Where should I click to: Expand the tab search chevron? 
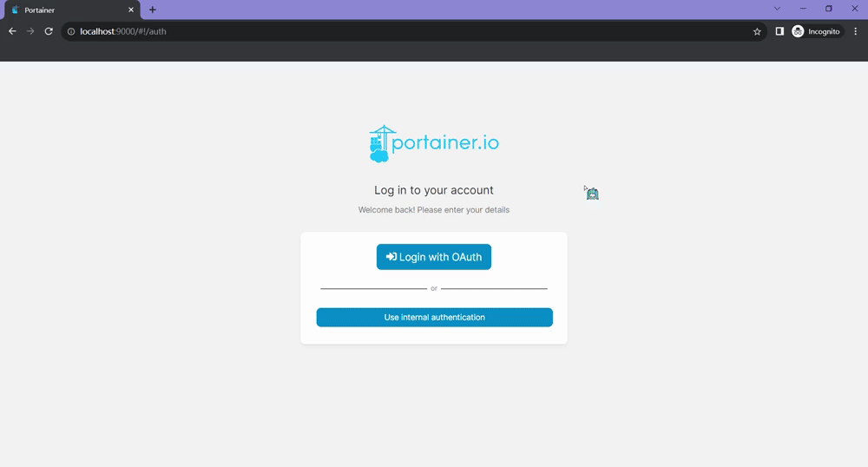coord(777,10)
